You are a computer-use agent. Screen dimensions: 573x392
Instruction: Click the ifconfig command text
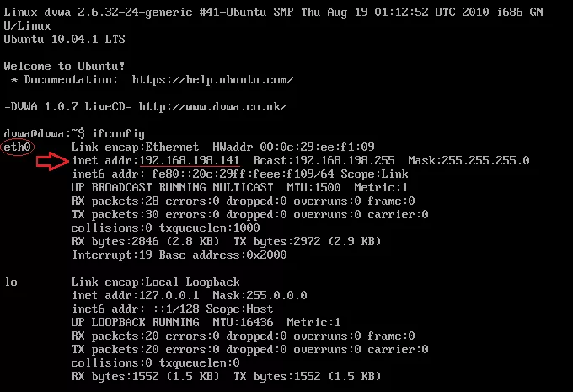pos(119,134)
